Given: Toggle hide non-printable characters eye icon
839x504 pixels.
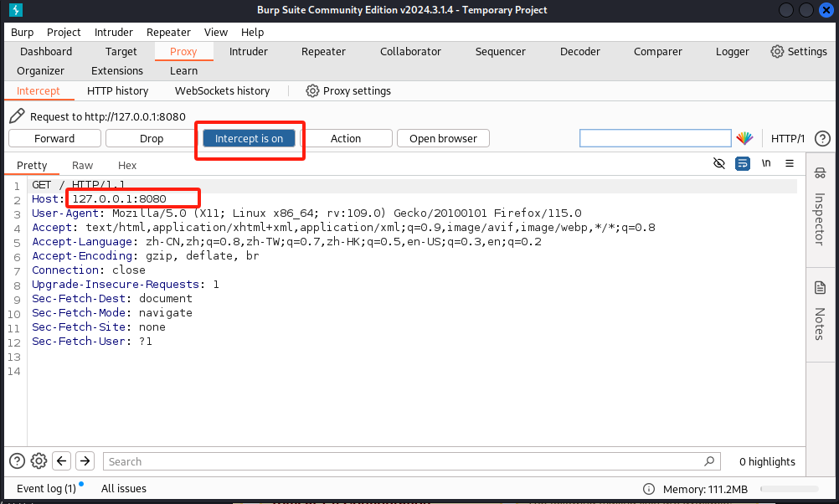Looking at the screenshot, I should pos(719,163).
